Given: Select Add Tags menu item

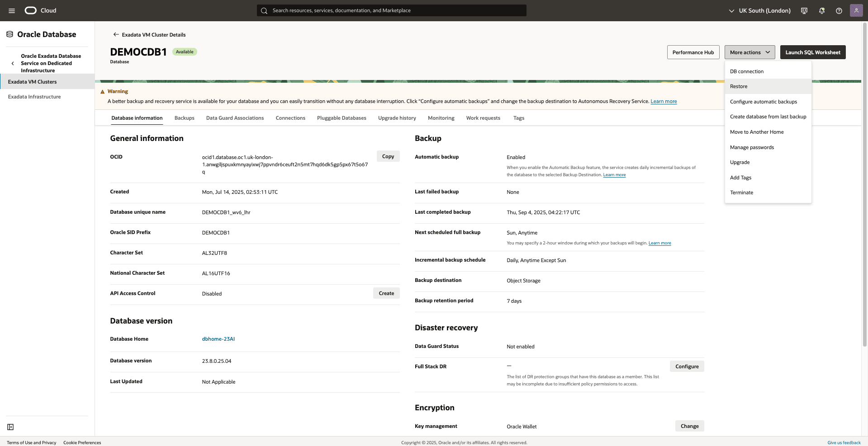Looking at the screenshot, I should click(x=768, y=178).
